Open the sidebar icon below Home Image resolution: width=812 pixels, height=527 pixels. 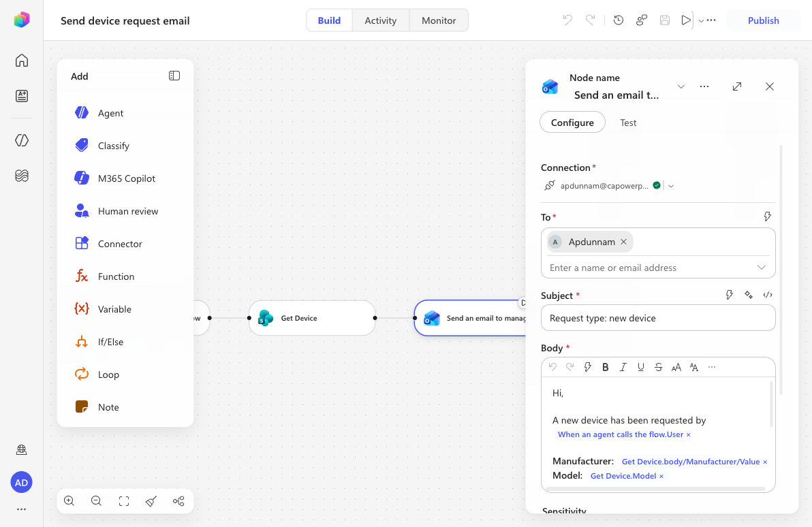[22, 96]
